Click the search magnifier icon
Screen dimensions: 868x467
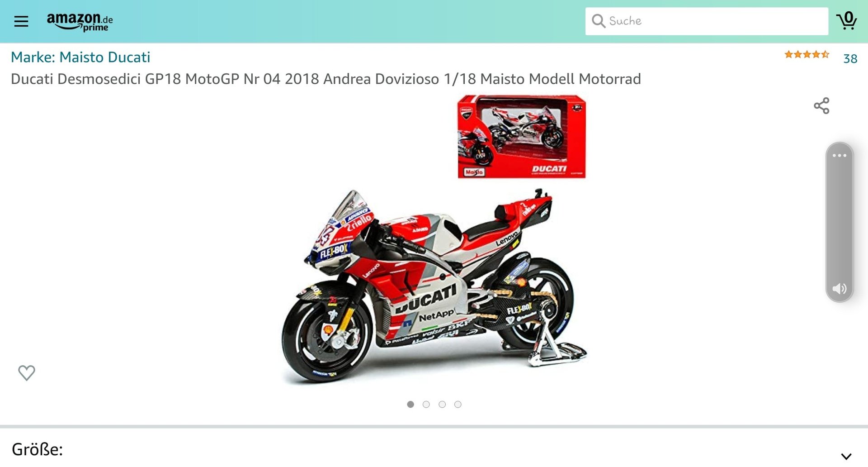pos(598,21)
